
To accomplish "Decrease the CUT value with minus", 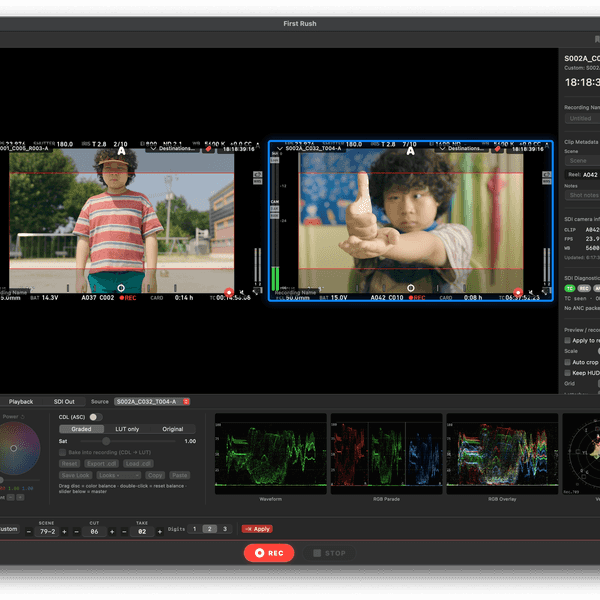I will [77, 532].
